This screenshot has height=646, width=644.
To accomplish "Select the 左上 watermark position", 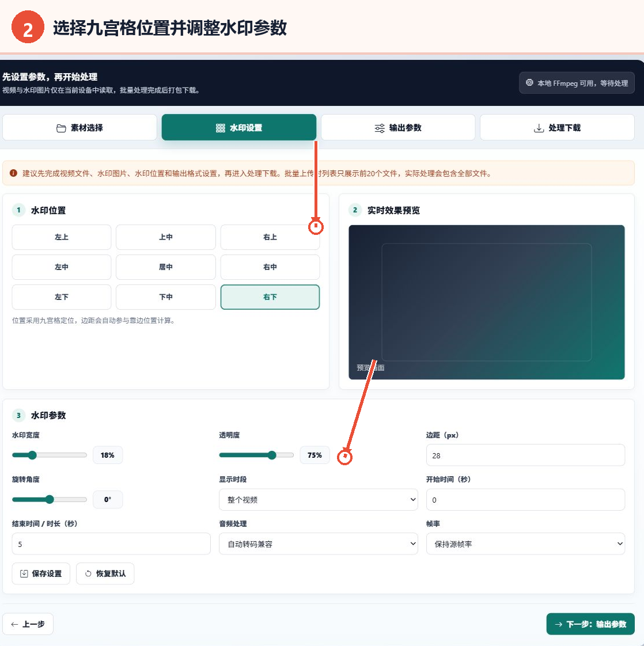I will click(x=62, y=237).
